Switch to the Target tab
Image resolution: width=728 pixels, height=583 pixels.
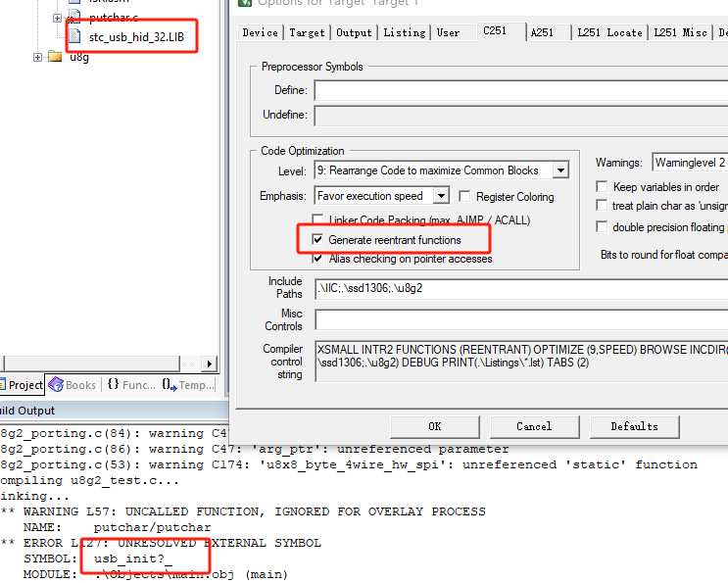pyautogui.click(x=307, y=32)
